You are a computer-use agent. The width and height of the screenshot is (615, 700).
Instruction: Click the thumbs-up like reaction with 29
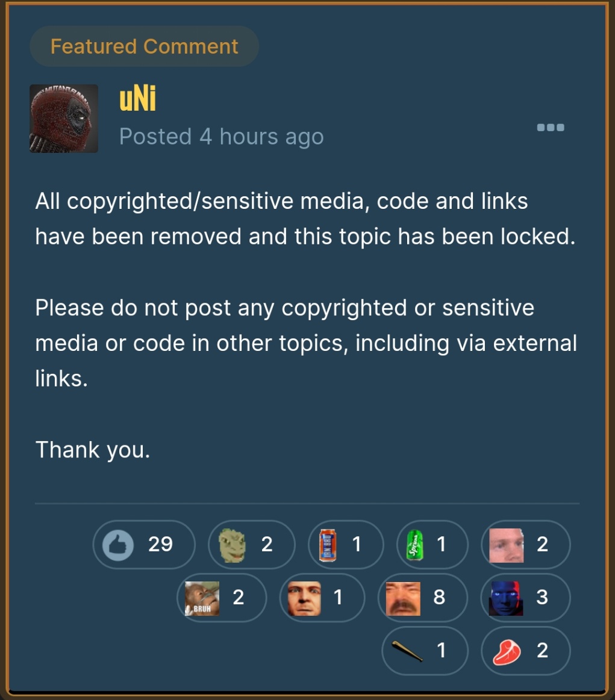(144, 545)
